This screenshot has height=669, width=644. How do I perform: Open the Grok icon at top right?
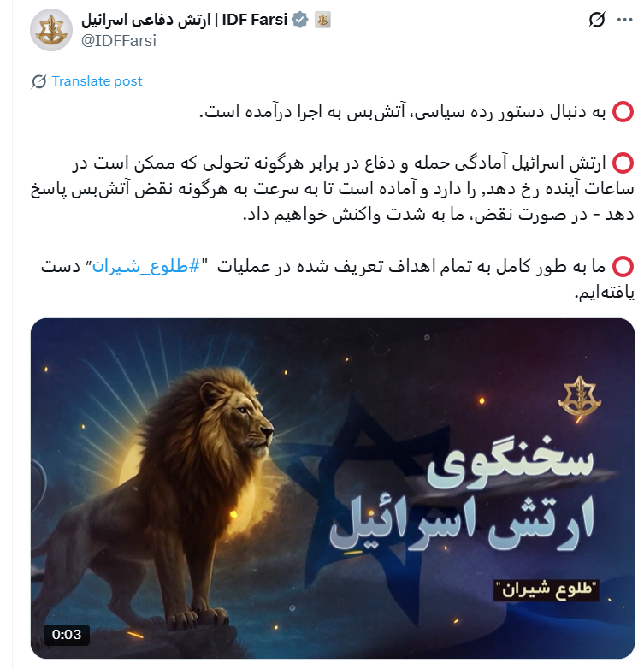(597, 20)
